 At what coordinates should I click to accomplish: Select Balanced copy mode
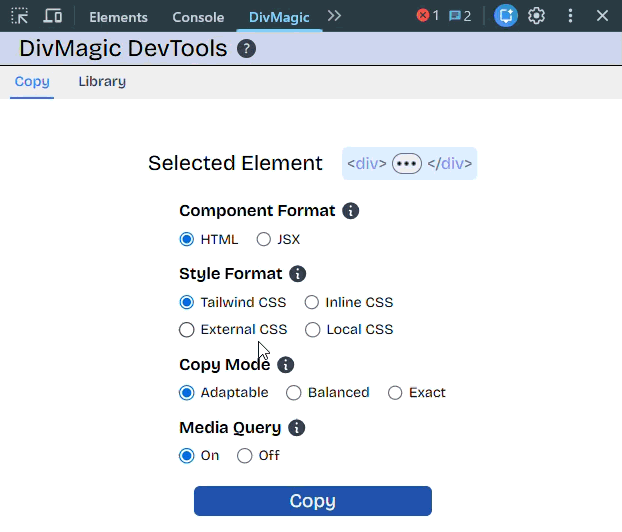[294, 393]
